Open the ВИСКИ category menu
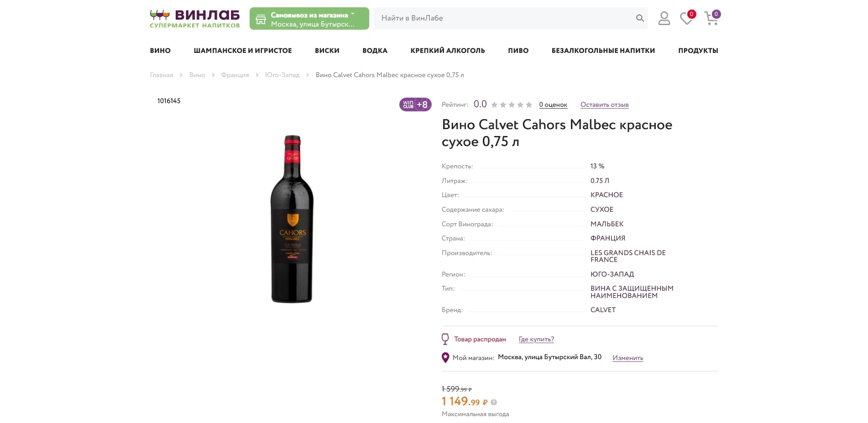868x423 pixels. click(327, 51)
